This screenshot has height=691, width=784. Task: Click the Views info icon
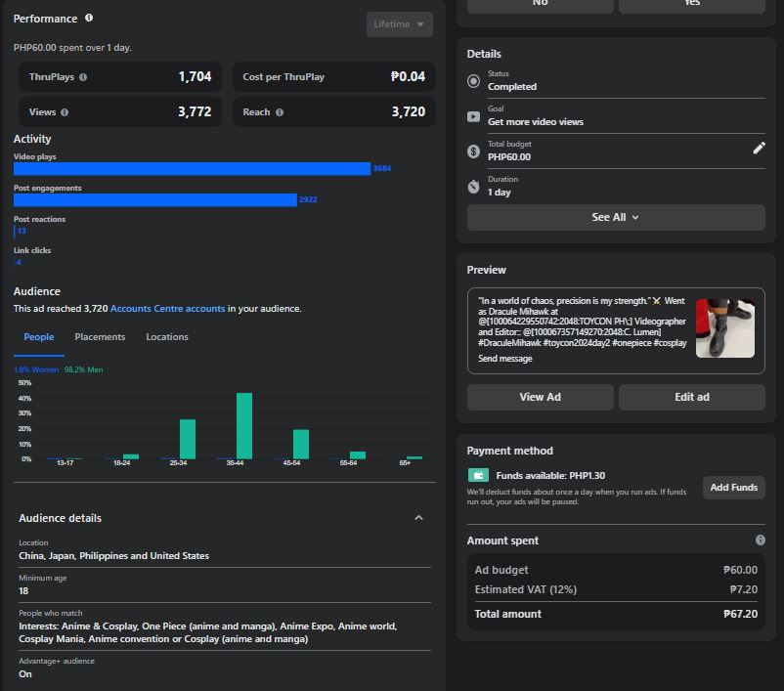pyautogui.click(x=65, y=112)
